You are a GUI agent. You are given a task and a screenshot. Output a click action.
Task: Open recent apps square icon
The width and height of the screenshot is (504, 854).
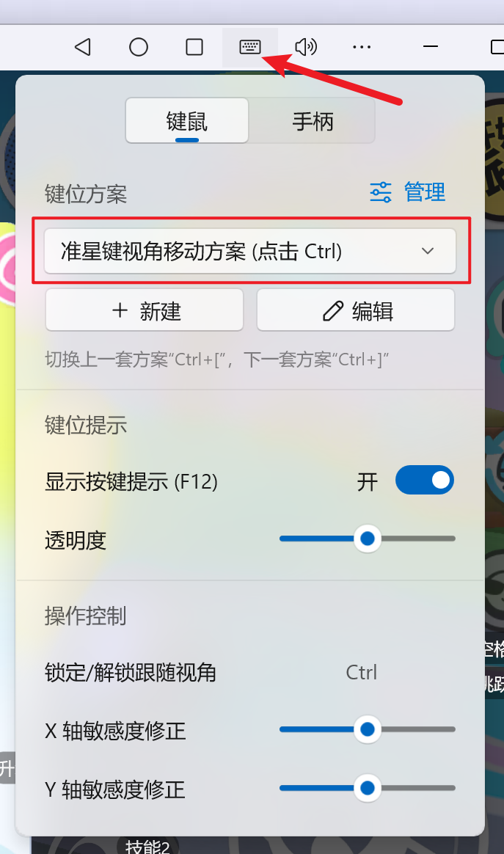pos(194,47)
